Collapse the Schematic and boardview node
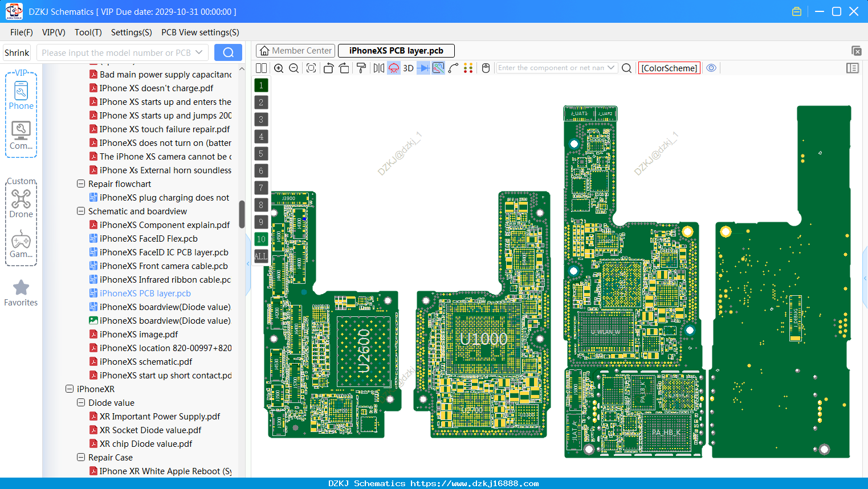This screenshot has width=868, height=489. coord(81,211)
